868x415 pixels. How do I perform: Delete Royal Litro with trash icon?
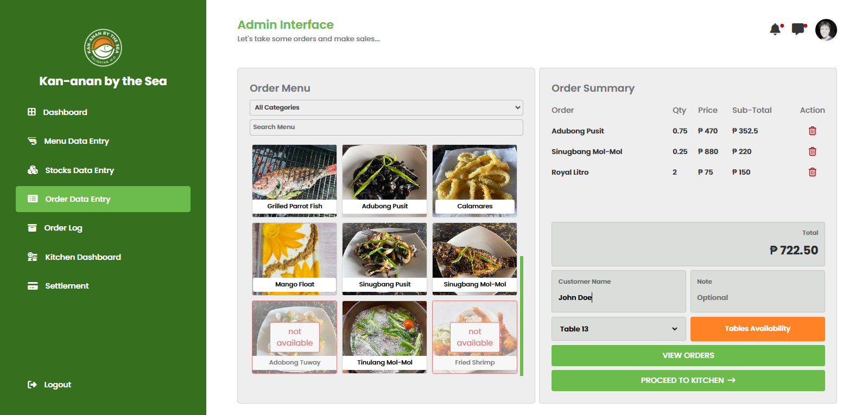tap(812, 172)
